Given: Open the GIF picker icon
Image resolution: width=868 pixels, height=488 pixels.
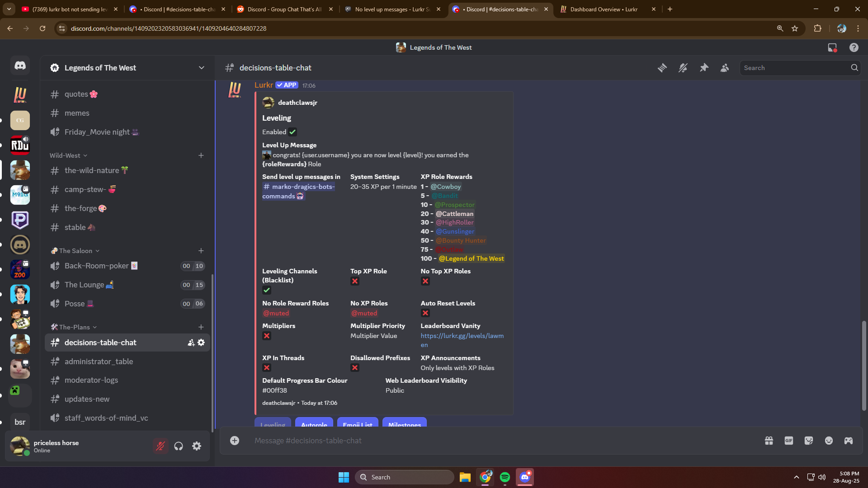Looking at the screenshot, I should point(789,441).
